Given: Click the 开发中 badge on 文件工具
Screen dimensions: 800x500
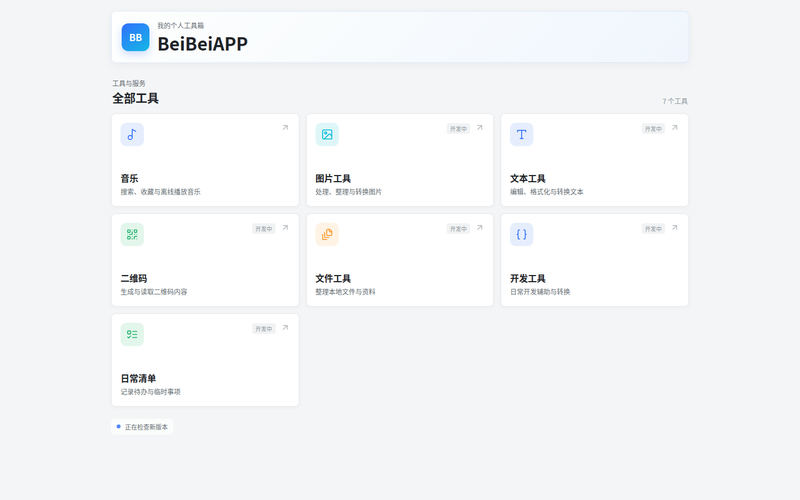Looking at the screenshot, I should pyautogui.click(x=458, y=229).
